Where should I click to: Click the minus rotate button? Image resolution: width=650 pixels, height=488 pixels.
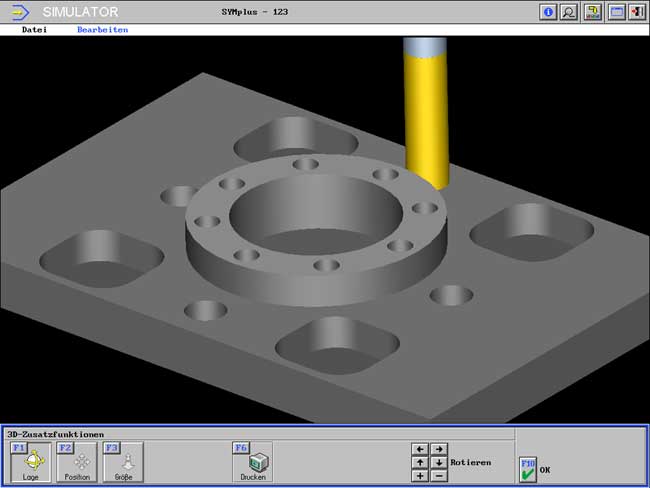pos(438,476)
